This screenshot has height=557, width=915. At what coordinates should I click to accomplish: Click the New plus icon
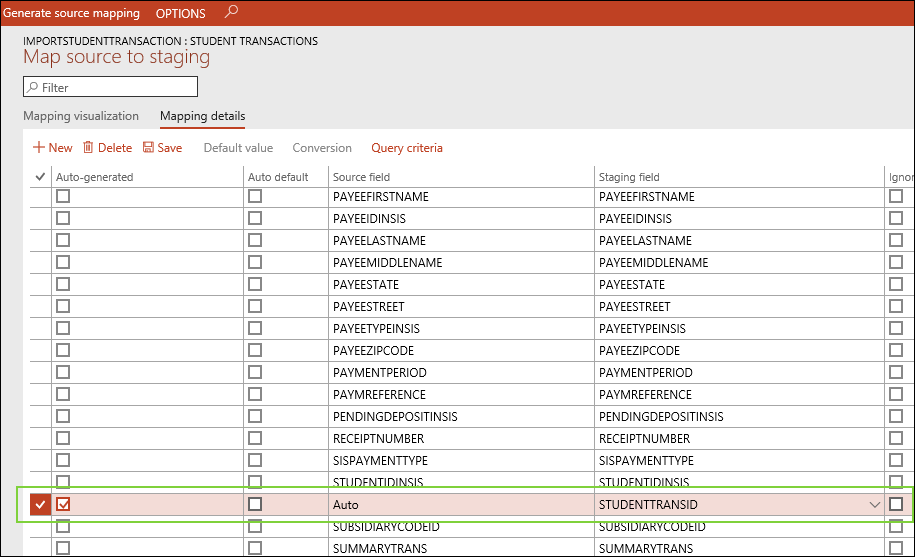(x=39, y=148)
